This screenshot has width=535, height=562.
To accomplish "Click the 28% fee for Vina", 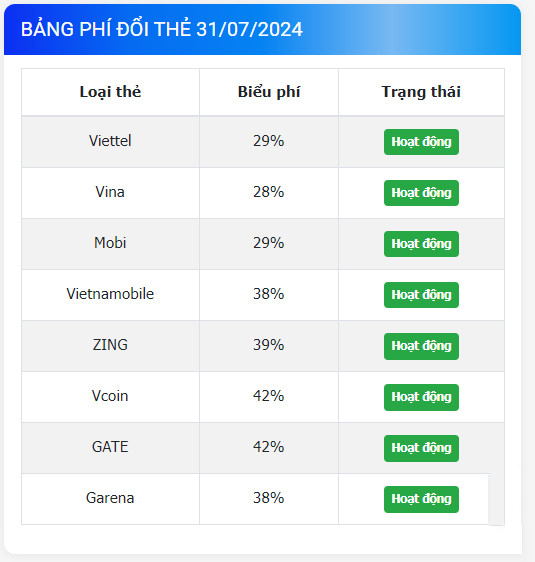I will [x=269, y=192].
